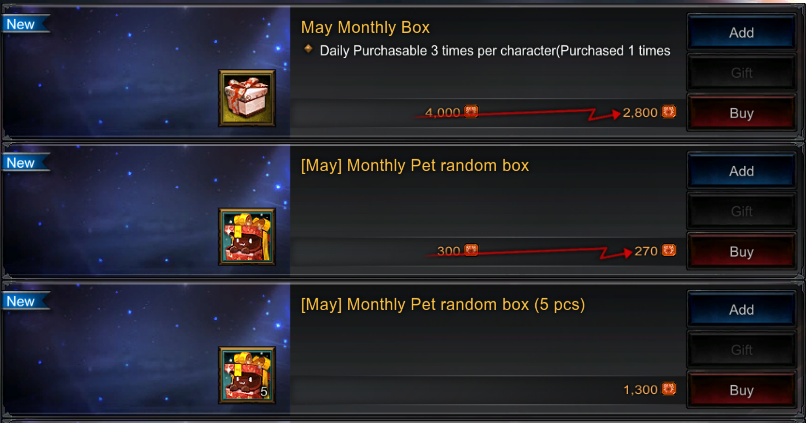Add May Monthly Box to cart

741,32
